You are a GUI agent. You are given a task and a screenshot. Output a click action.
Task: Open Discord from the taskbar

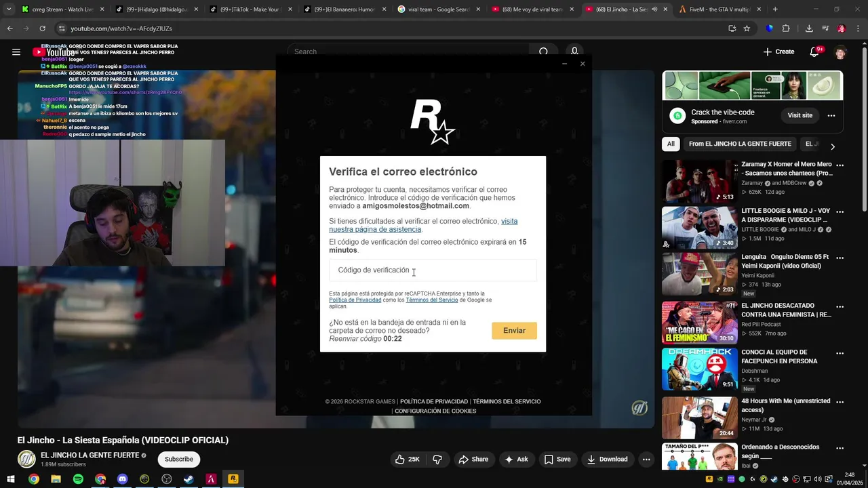[x=122, y=479]
